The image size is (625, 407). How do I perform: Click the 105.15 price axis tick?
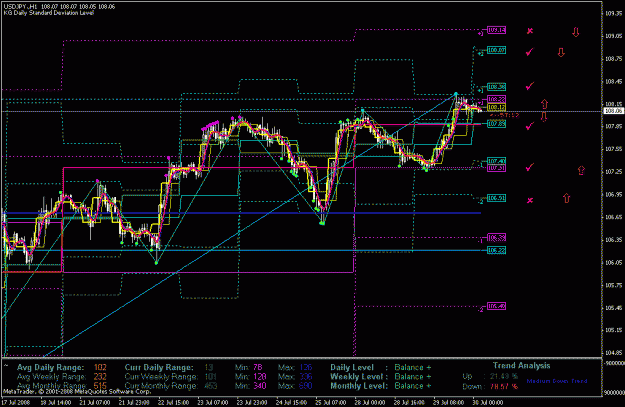tap(613, 330)
